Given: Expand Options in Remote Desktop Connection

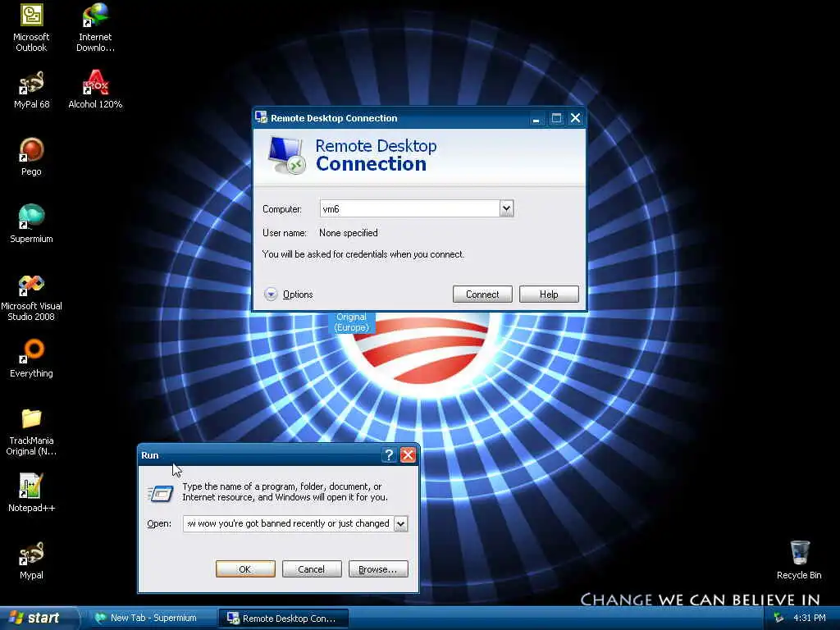Looking at the screenshot, I should (x=288, y=294).
